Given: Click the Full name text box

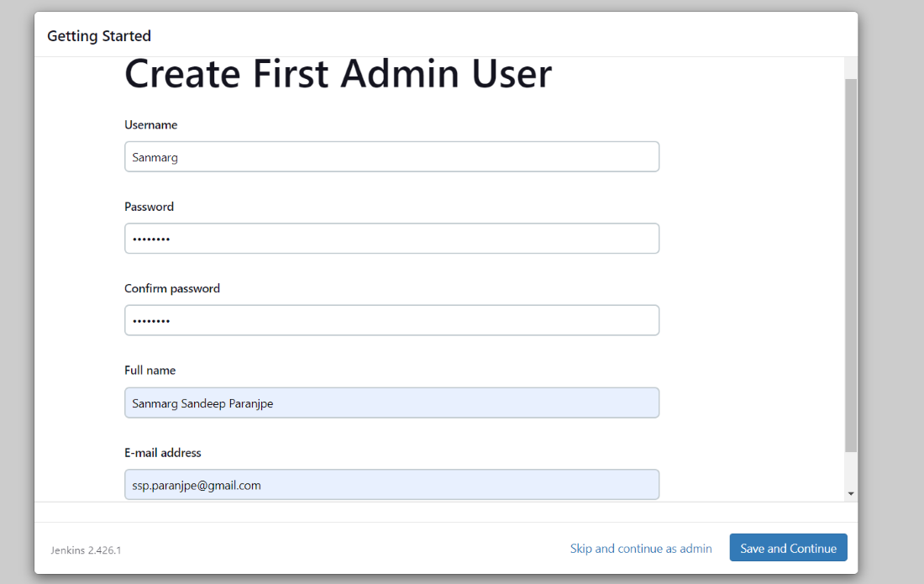Looking at the screenshot, I should (x=391, y=402).
